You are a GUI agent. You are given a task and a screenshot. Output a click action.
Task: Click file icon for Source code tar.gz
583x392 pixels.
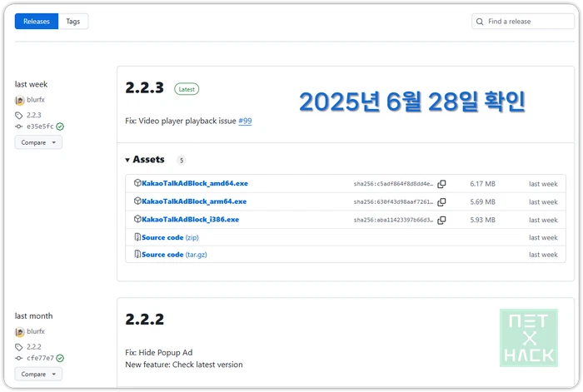(x=137, y=254)
